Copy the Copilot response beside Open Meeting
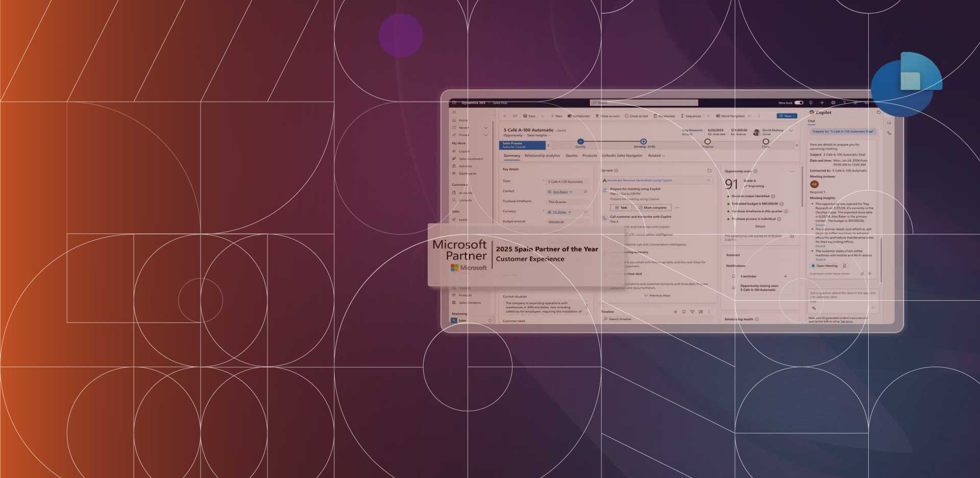 pyautogui.click(x=845, y=266)
